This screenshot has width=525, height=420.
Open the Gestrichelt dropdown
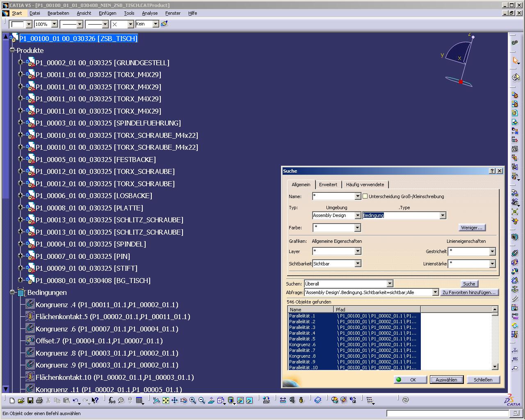click(x=493, y=251)
